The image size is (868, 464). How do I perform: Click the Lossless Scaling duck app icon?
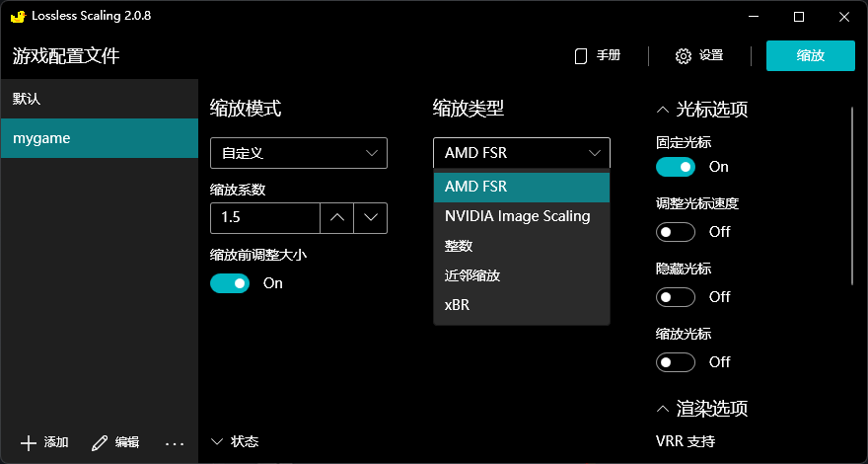pos(17,16)
